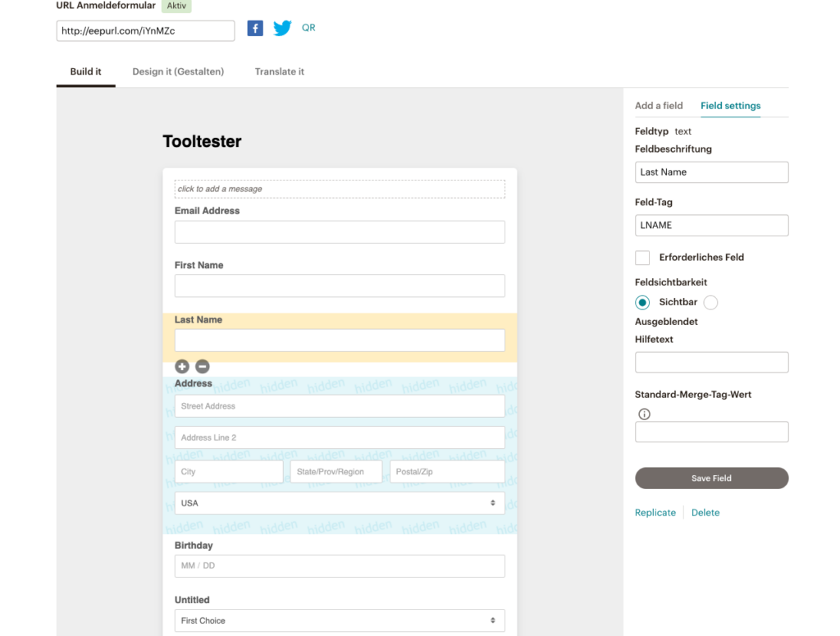Click the Street Address field
Image resolution: width=840 pixels, height=636 pixels.
tap(340, 406)
